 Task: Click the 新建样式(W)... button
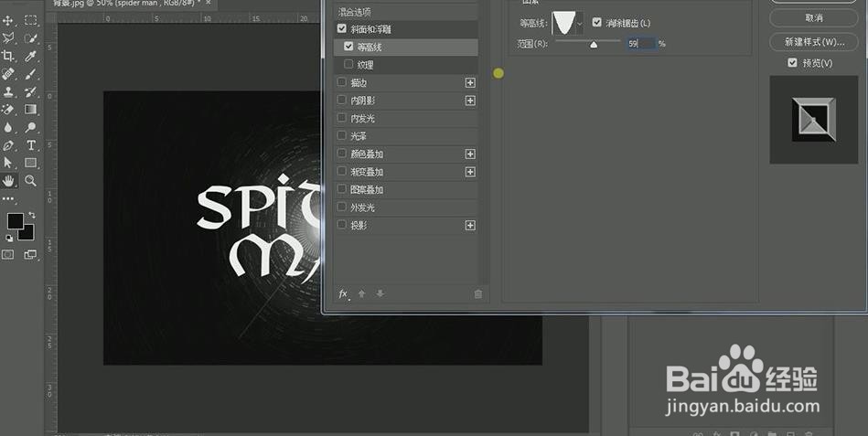pos(814,41)
